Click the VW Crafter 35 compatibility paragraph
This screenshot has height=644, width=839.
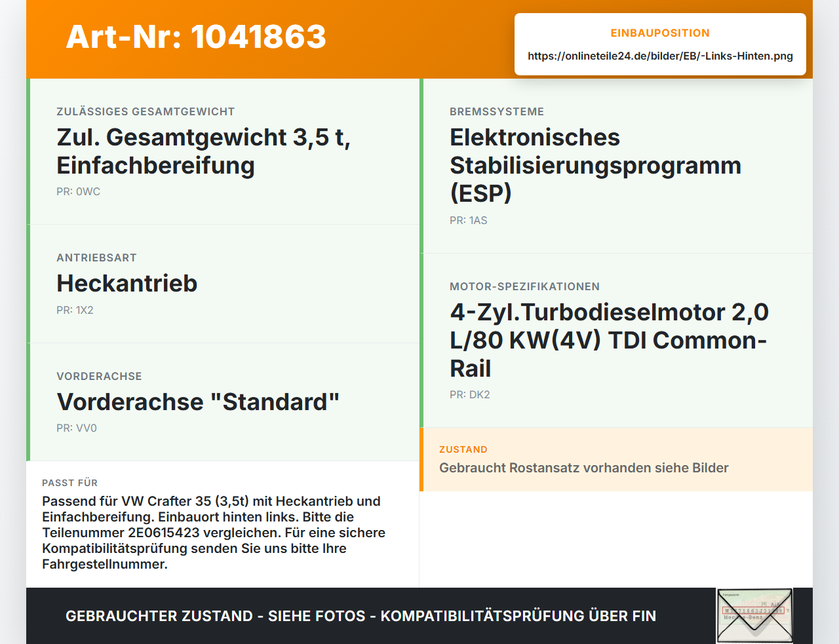pos(214,533)
